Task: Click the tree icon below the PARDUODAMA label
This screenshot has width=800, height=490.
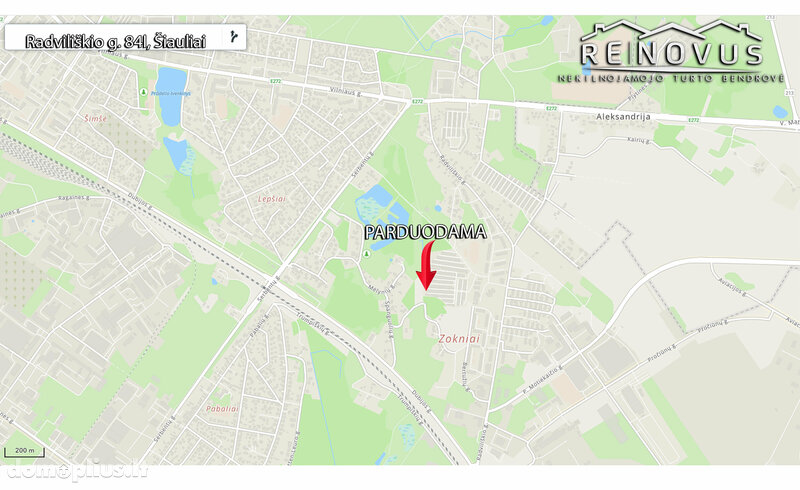Action: pos(366,253)
